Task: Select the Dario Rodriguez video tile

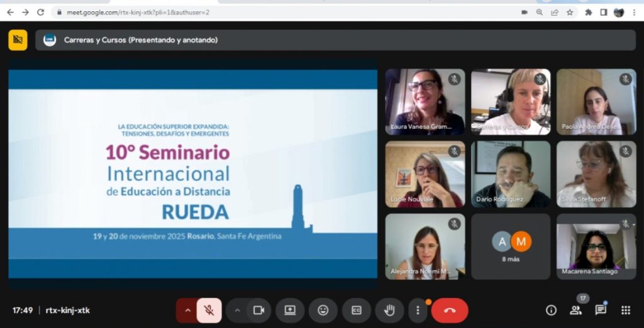Action: [511, 174]
